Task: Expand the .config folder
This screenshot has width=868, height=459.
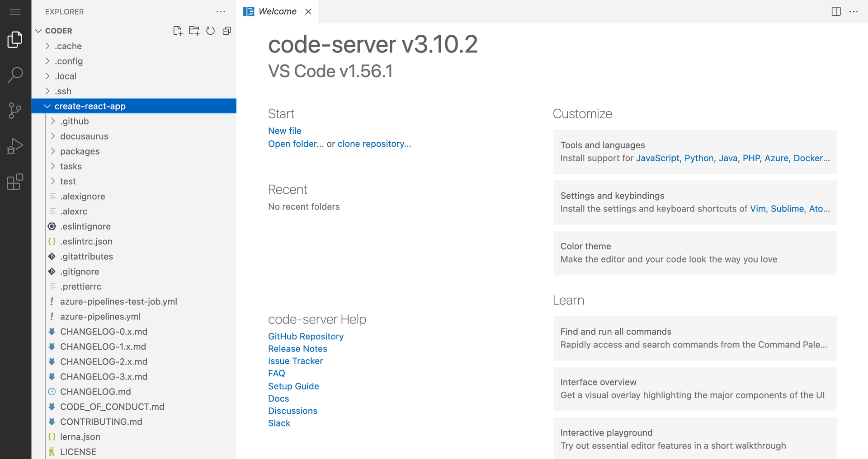Action: click(134, 61)
